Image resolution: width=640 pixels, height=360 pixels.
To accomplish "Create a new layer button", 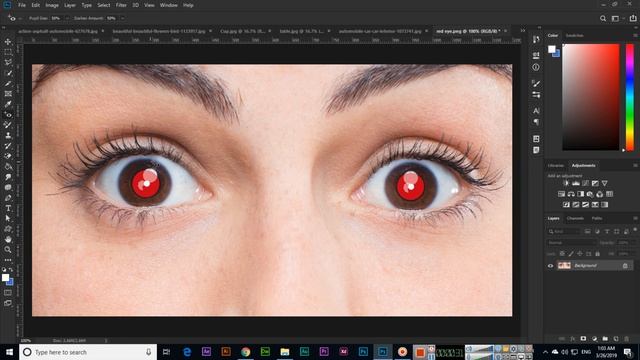I will point(616,339).
